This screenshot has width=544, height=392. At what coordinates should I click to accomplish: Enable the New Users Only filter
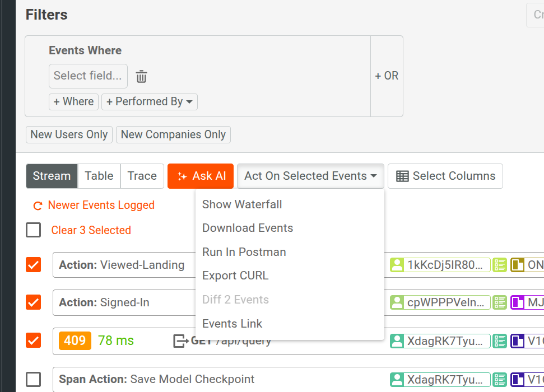coord(69,134)
